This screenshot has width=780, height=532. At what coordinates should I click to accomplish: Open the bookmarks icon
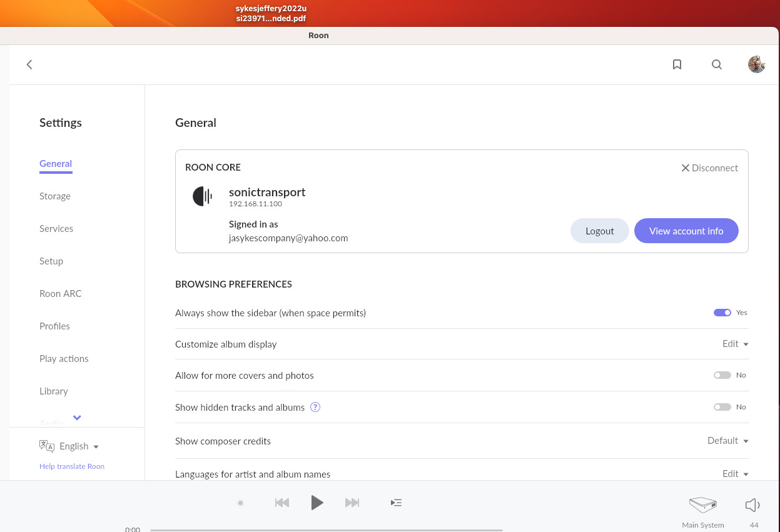[x=677, y=64]
